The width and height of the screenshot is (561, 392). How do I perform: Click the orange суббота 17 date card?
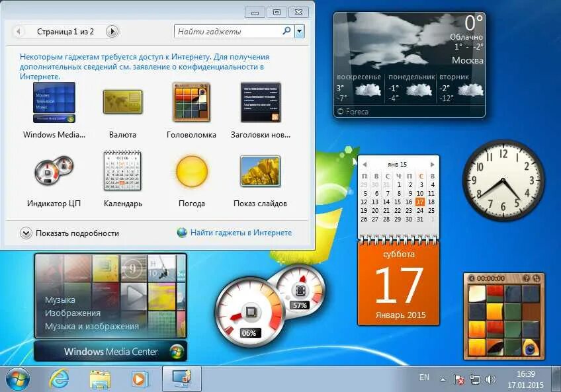pyautogui.click(x=398, y=284)
